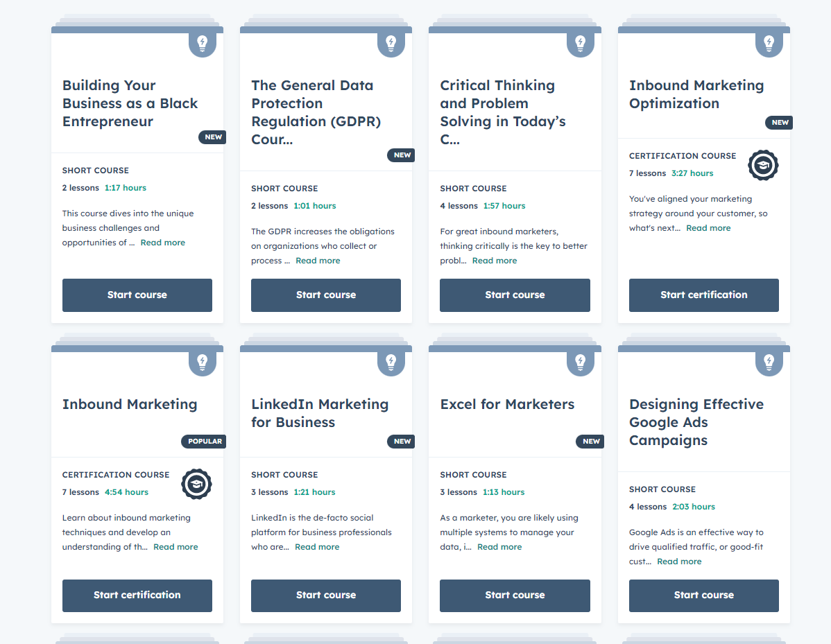831x644 pixels.
Task: Click lightbulb icon on Excel for Marketers card
Action: (580, 362)
